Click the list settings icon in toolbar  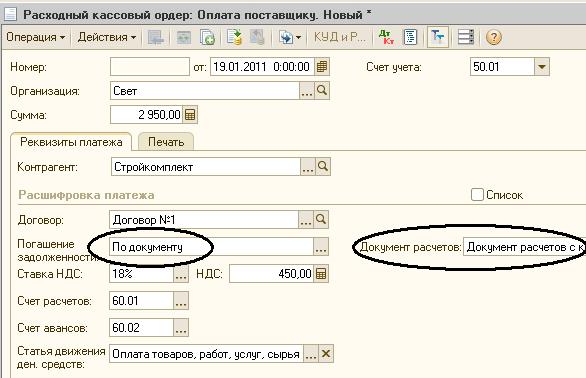point(466,37)
